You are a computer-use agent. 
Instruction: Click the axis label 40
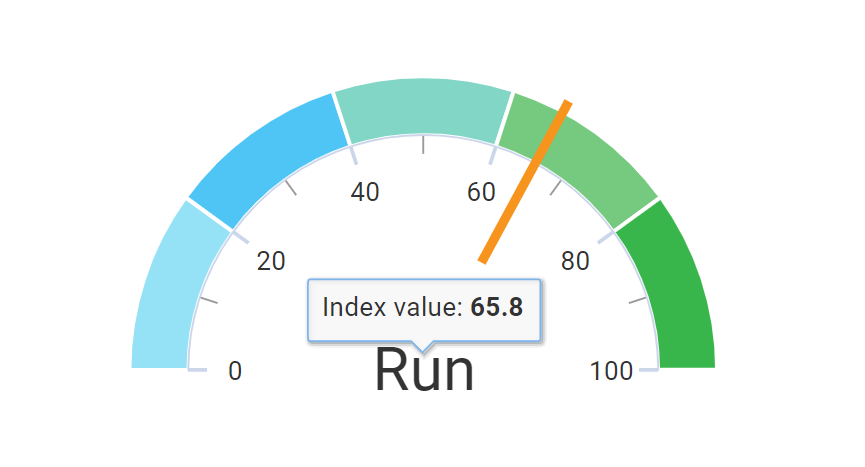click(365, 192)
